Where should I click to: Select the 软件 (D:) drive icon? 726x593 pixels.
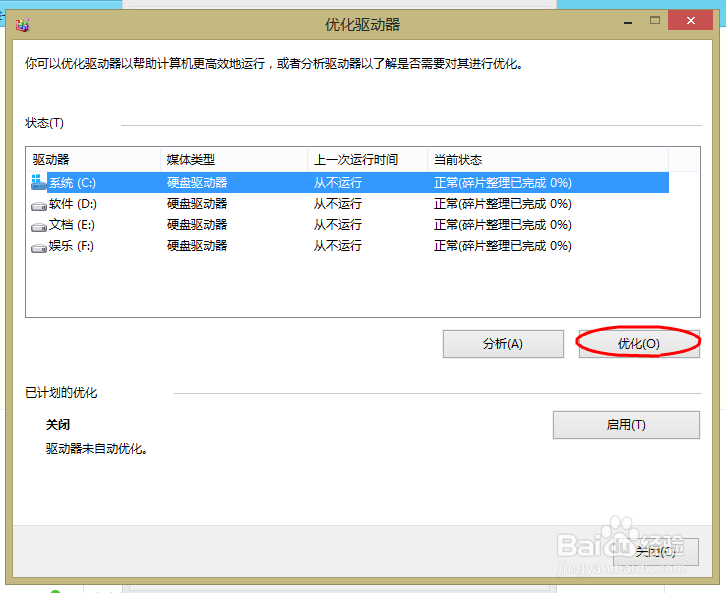tap(38, 205)
